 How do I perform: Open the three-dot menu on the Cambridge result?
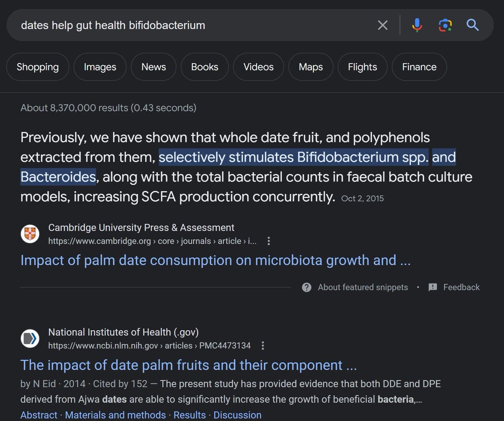[269, 241]
